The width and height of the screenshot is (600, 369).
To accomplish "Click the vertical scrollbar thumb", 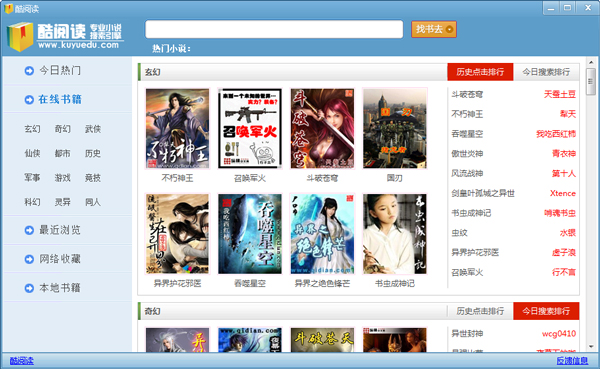I will (591, 82).
